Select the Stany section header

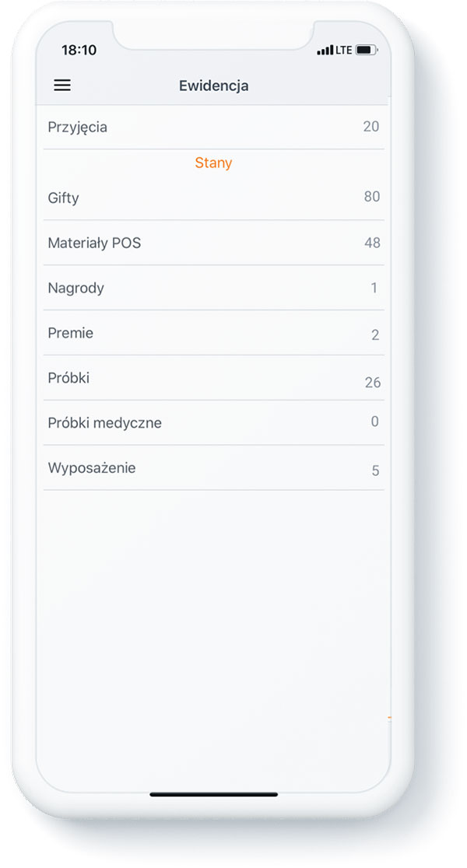pyautogui.click(x=213, y=163)
